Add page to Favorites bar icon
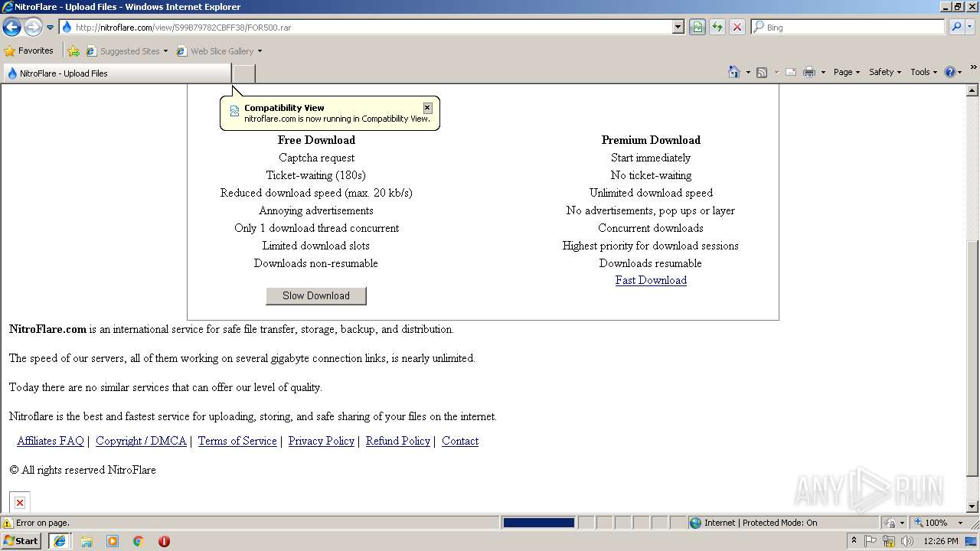Image resolution: width=980 pixels, height=551 pixels. tap(73, 51)
